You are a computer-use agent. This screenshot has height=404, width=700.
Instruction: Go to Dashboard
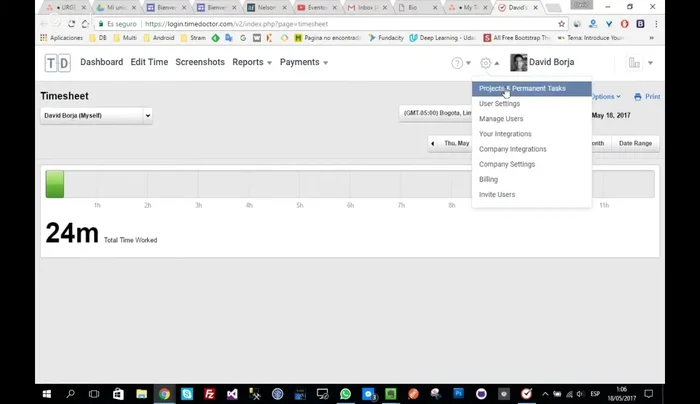click(x=102, y=62)
